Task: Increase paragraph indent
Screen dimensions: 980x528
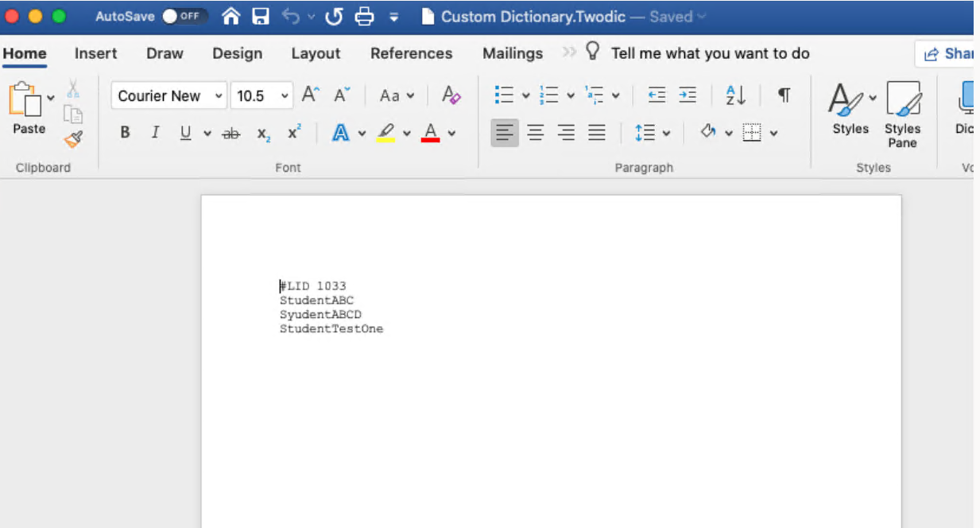Action: click(688, 95)
